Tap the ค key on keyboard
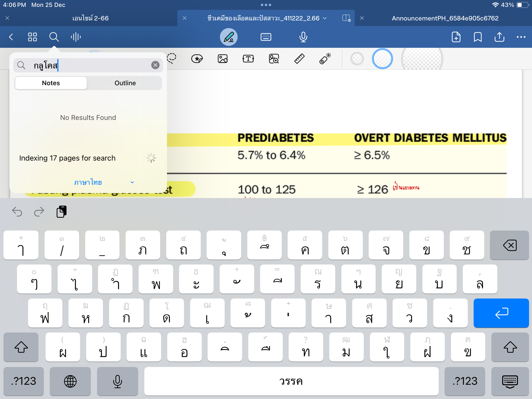This screenshot has height=399, width=532. click(305, 245)
